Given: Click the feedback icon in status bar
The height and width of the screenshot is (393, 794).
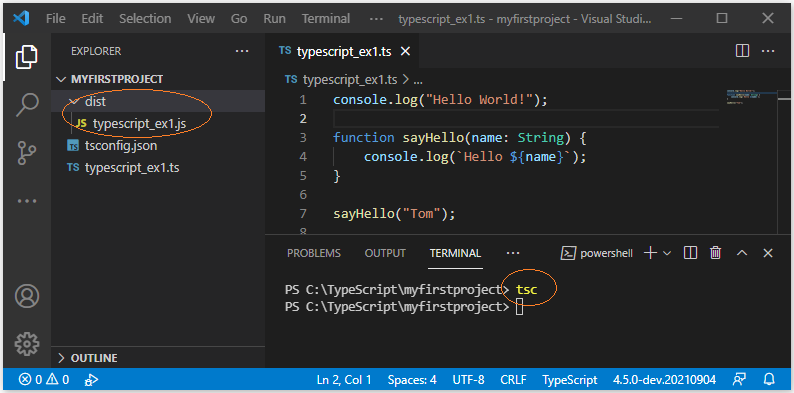Looking at the screenshot, I should pos(739,379).
